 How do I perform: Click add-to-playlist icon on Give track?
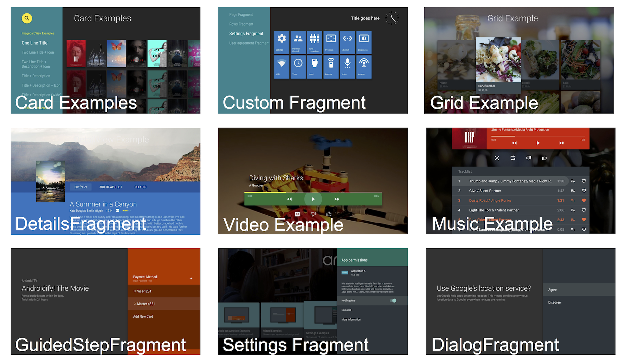pos(573,191)
